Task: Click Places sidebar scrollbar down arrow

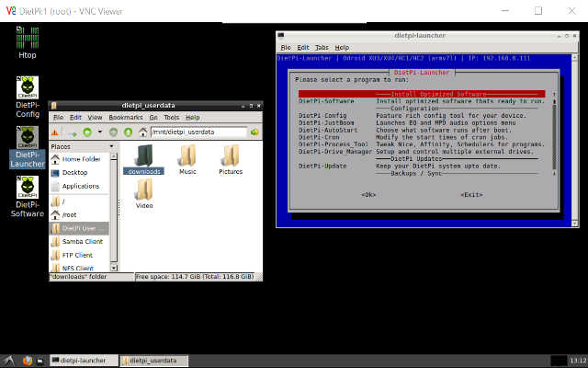Action: pos(114,268)
